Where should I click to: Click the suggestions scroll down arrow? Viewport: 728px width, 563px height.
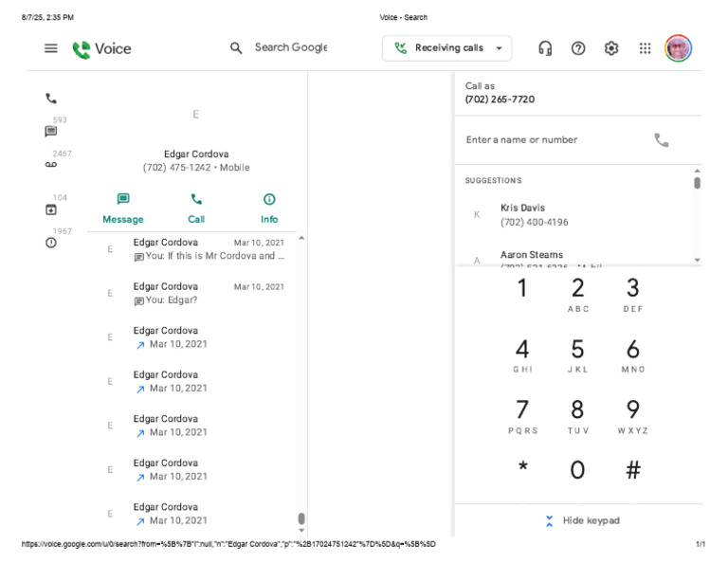click(697, 260)
